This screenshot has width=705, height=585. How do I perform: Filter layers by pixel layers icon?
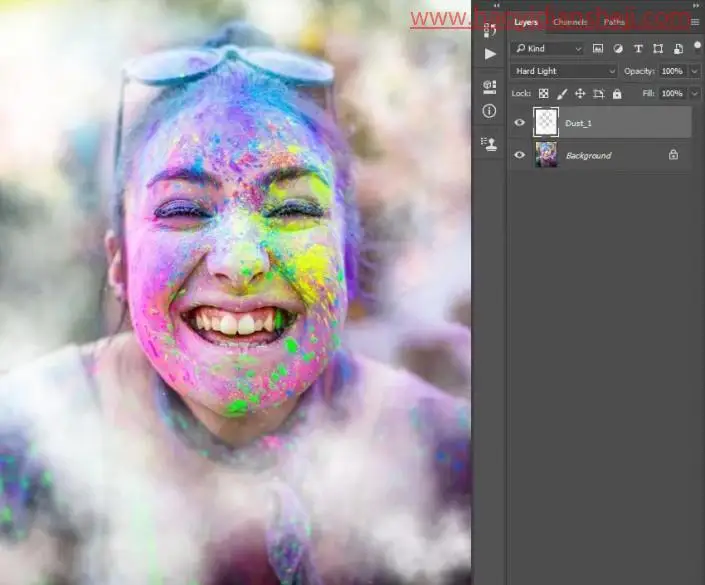pos(598,49)
